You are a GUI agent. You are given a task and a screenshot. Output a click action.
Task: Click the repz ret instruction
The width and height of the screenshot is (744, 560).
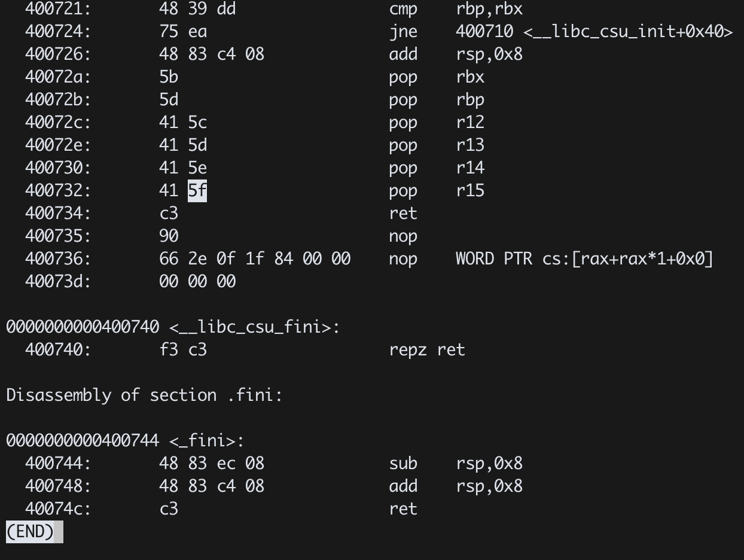(427, 350)
